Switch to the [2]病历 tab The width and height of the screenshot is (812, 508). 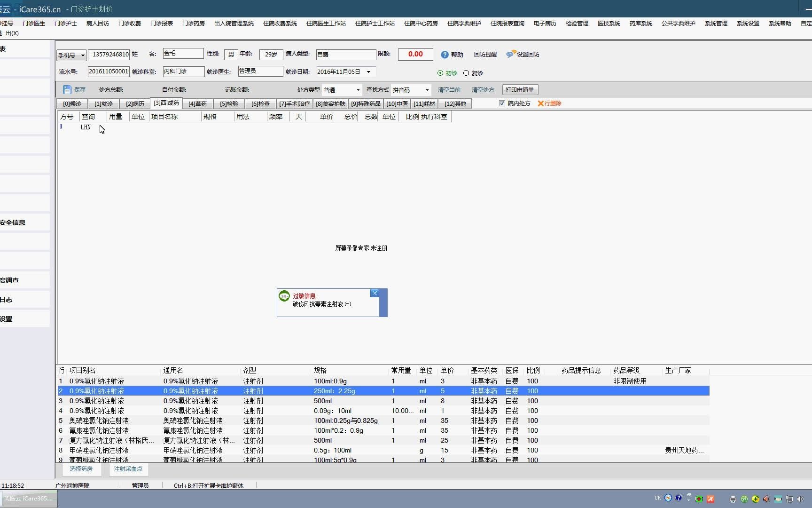[x=135, y=104]
